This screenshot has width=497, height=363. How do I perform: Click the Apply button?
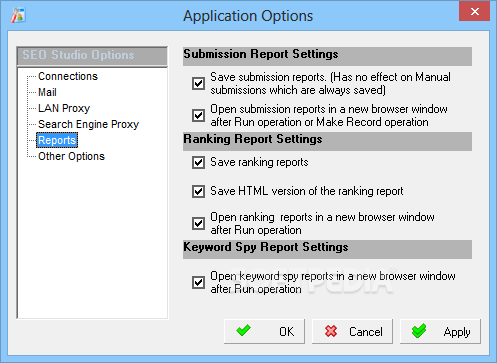point(440,331)
